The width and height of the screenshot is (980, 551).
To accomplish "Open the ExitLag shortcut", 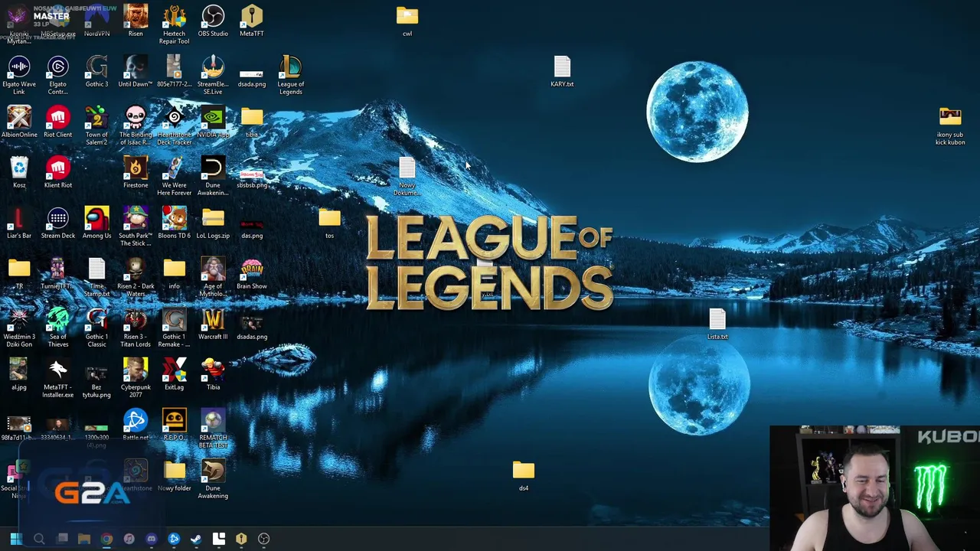I will [174, 375].
